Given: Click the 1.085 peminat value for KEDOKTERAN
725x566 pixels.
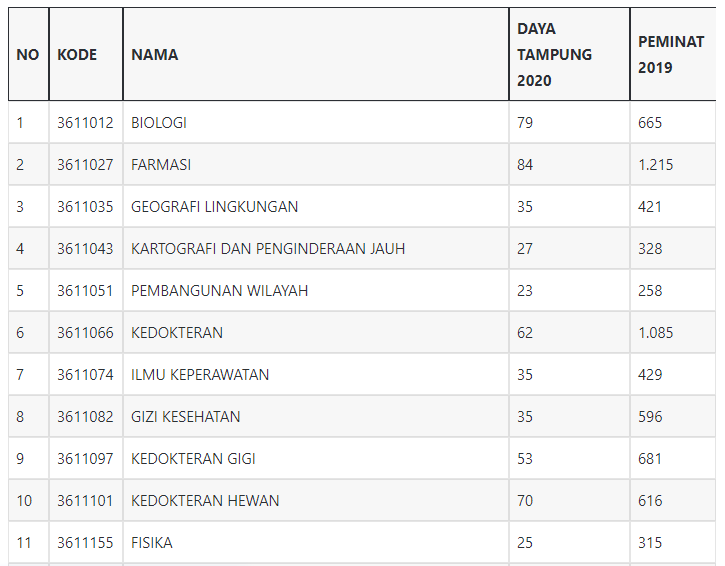Looking at the screenshot, I should click(x=656, y=332).
